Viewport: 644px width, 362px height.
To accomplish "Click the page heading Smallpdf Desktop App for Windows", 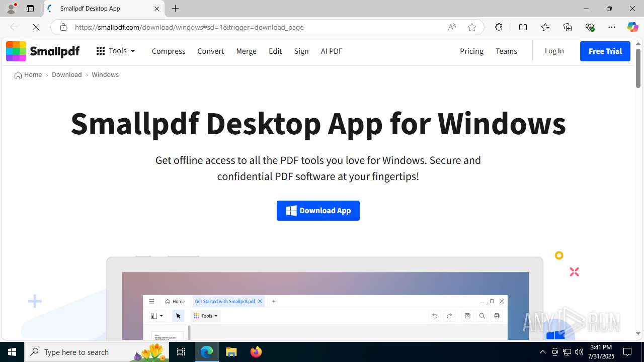I will [x=318, y=123].
